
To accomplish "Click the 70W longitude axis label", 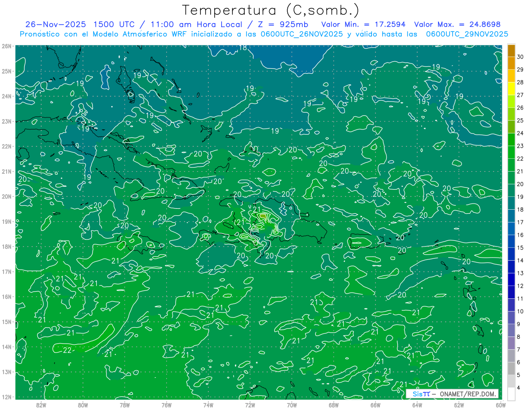I will 292,405.
